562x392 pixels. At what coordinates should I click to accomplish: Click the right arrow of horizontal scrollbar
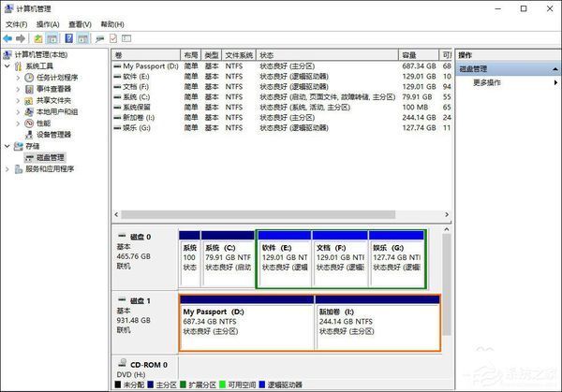(x=447, y=214)
